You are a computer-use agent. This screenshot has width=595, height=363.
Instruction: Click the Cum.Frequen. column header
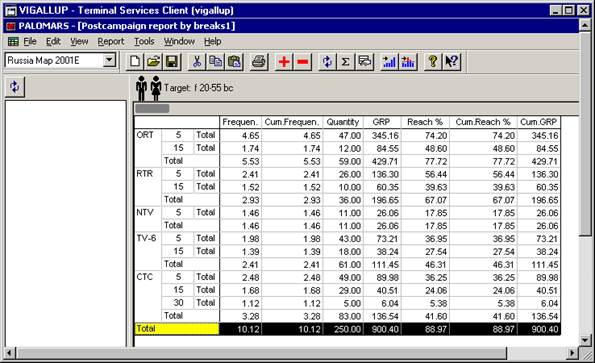(292, 122)
